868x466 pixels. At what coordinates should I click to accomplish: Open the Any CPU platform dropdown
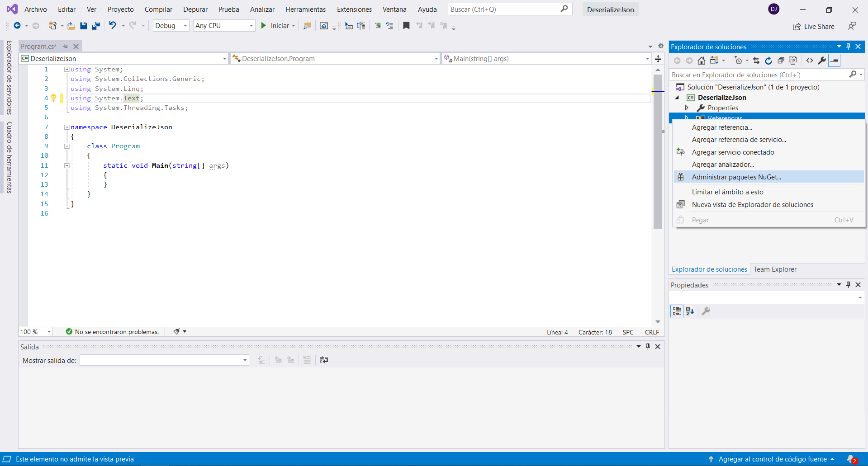point(224,26)
